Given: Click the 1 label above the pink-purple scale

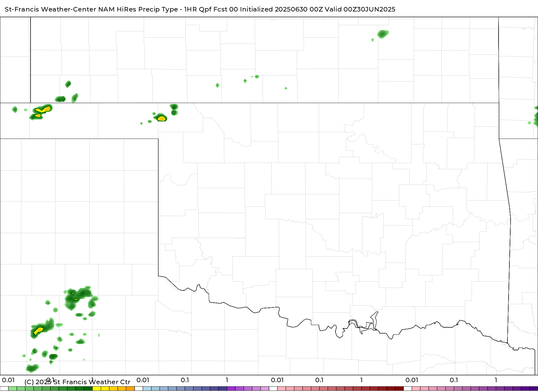Looking at the screenshot, I should pos(496,380).
